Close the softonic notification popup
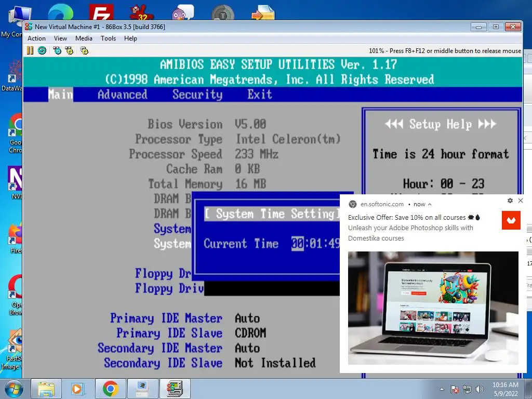 coord(521,201)
